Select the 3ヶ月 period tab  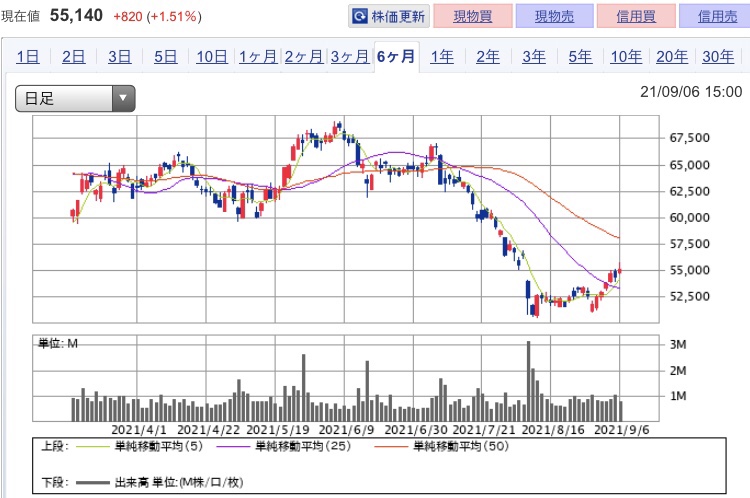(x=350, y=57)
